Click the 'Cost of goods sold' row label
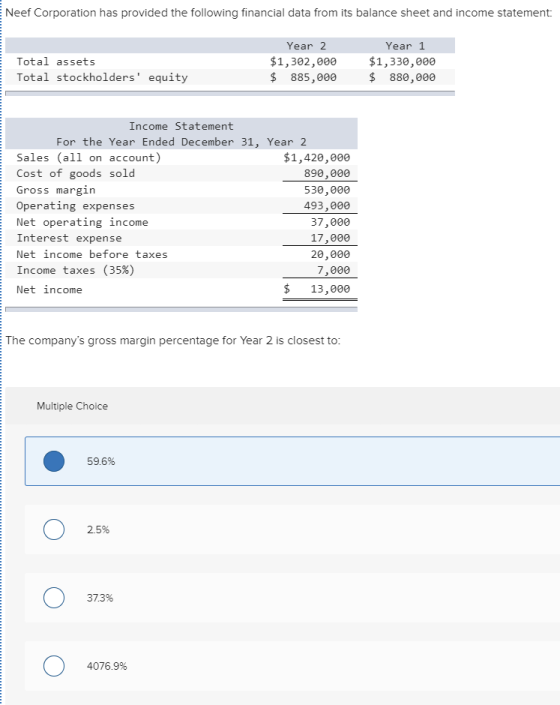 click(x=76, y=173)
